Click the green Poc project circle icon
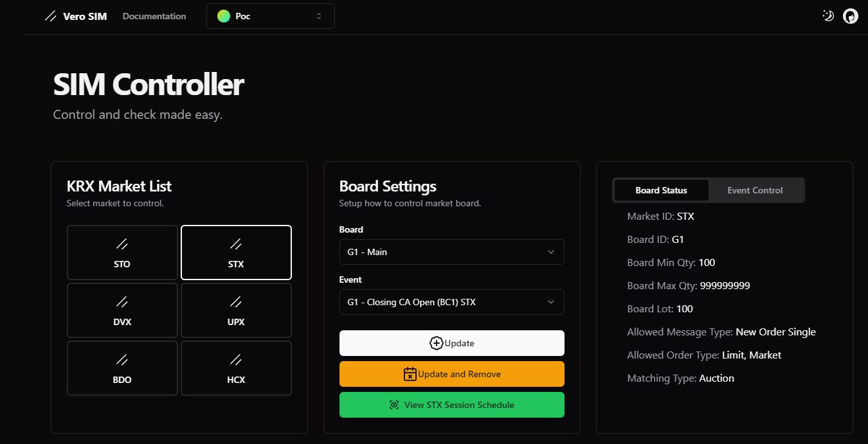Image resolution: width=868 pixels, height=444 pixels. click(224, 16)
